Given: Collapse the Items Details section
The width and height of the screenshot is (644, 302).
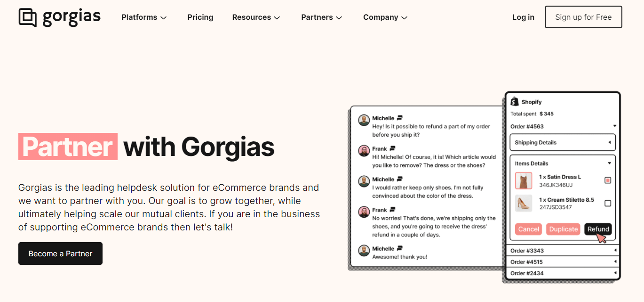Looking at the screenshot, I should tap(563, 163).
